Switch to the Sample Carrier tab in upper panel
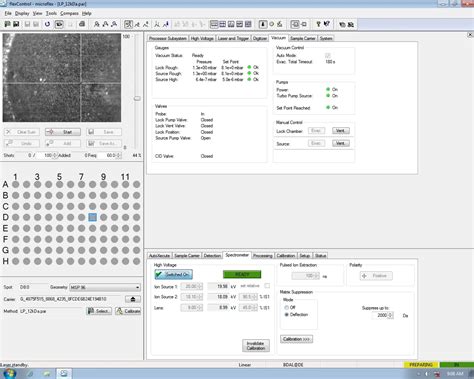The height and width of the screenshot is (379, 474). 302,38
